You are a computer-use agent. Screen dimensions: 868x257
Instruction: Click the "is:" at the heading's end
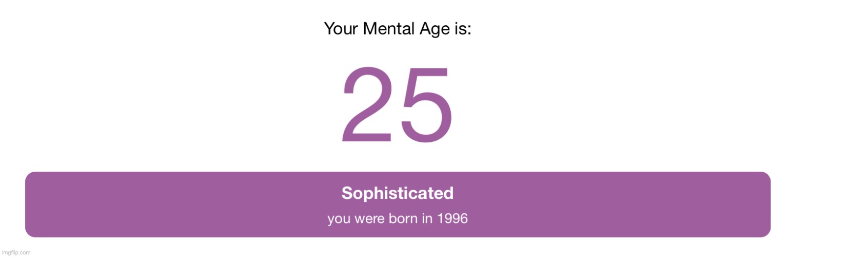tap(463, 29)
